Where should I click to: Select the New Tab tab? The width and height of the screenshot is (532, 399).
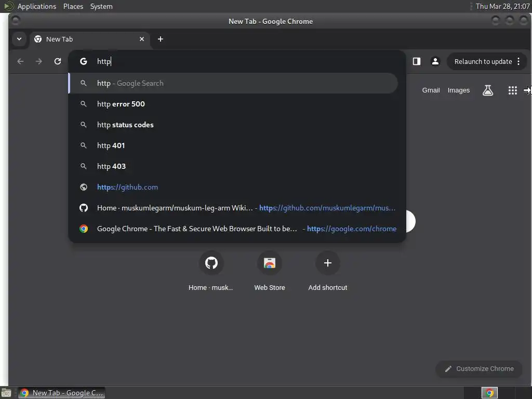90,39
